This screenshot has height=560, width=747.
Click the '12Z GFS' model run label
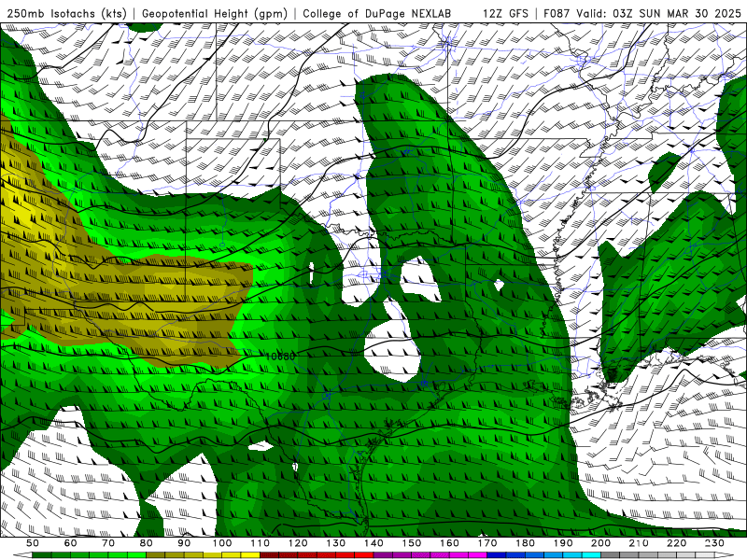coord(505,14)
